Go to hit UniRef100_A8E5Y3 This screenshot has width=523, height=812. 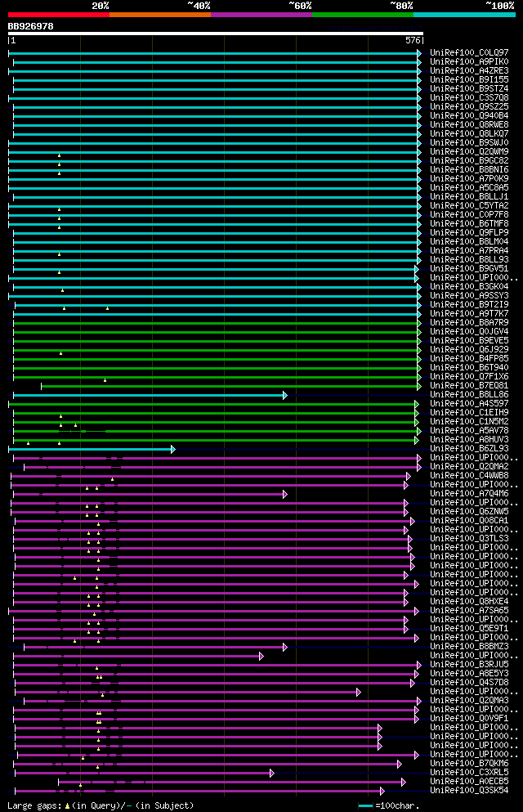[469, 674]
